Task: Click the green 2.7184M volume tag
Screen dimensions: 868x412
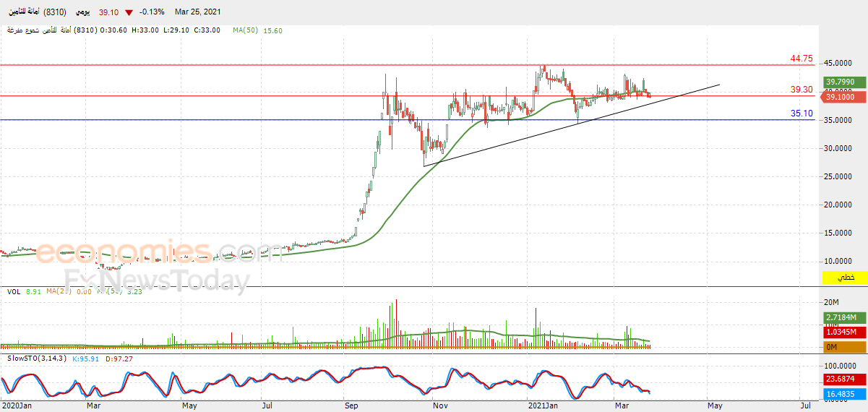Action: tap(845, 317)
